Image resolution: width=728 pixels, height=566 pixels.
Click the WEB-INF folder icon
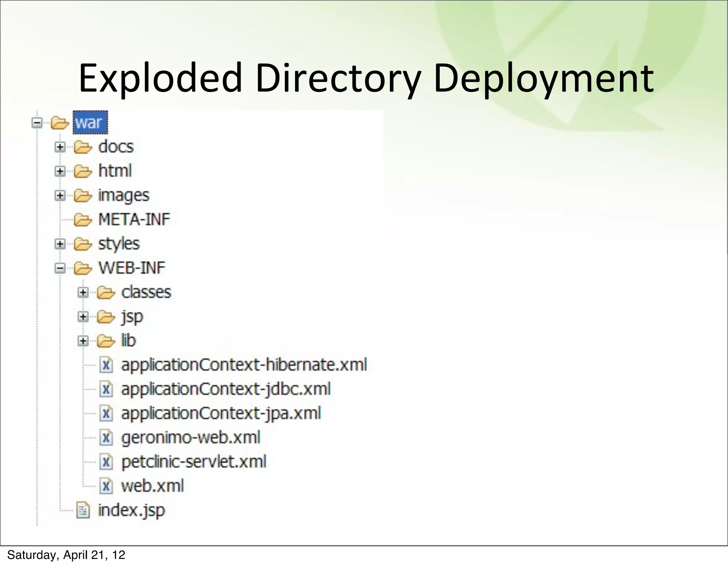pos(83,268)
